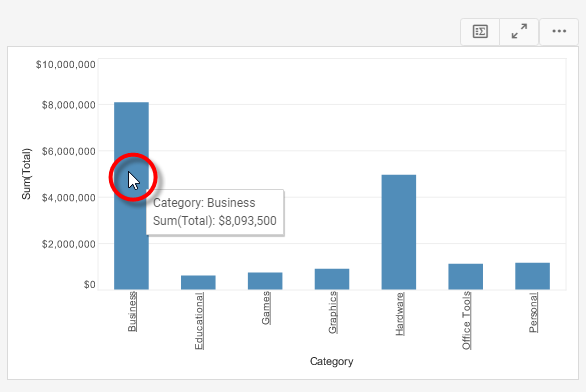Click the $0 axis value

tap(89, 285)
